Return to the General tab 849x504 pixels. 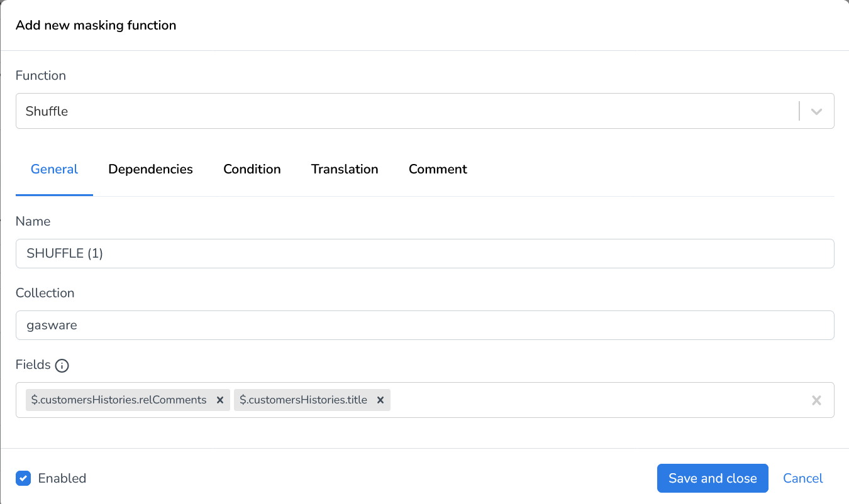54,169
